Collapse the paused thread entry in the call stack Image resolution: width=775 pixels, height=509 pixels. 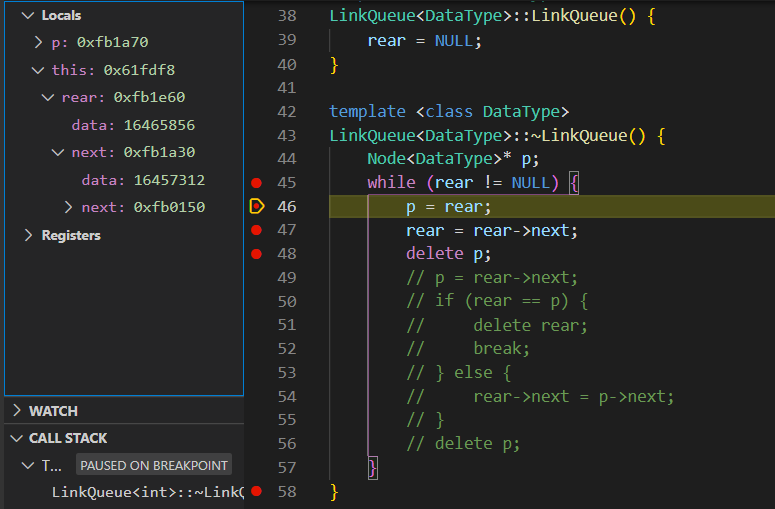[x=28, y=466]
